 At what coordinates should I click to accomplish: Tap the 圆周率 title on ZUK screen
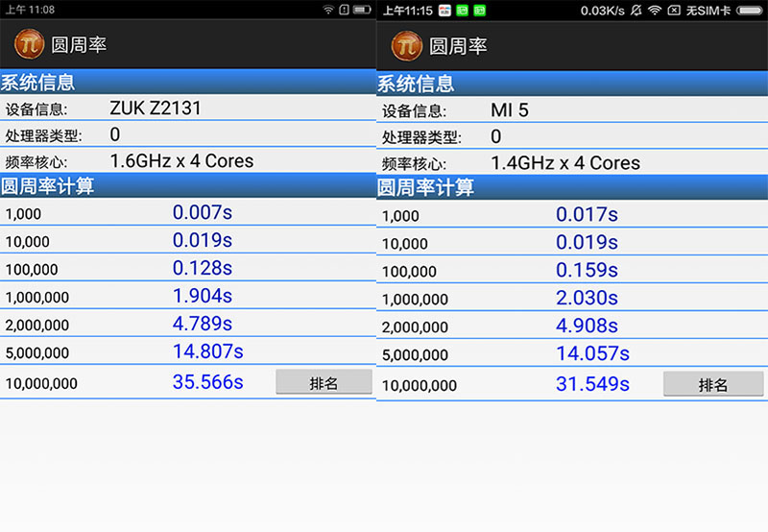click(x=79, y=45)
